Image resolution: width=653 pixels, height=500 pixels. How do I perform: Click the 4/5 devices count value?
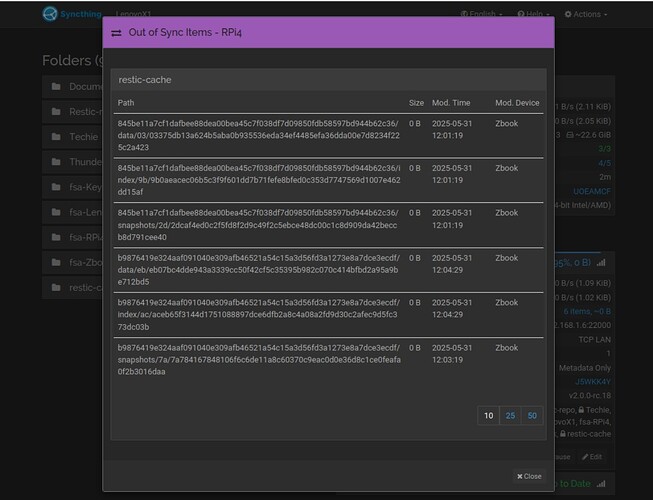point(604,163)
